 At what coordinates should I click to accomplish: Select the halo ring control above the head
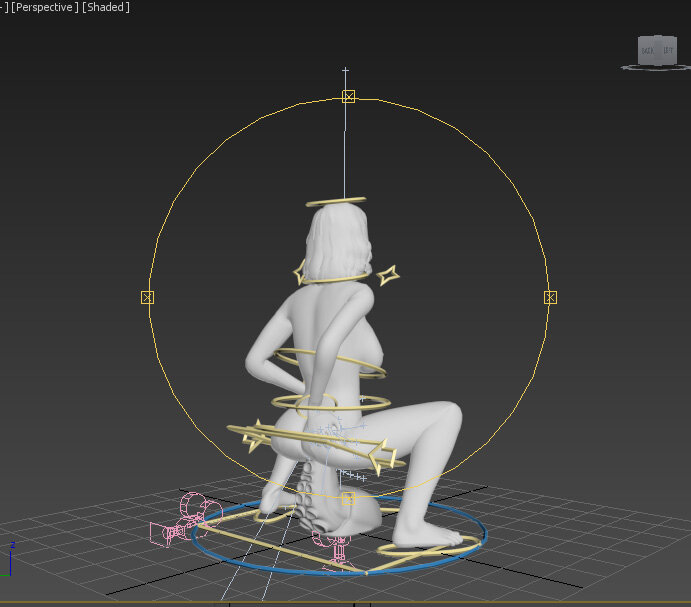pos(336,202)
